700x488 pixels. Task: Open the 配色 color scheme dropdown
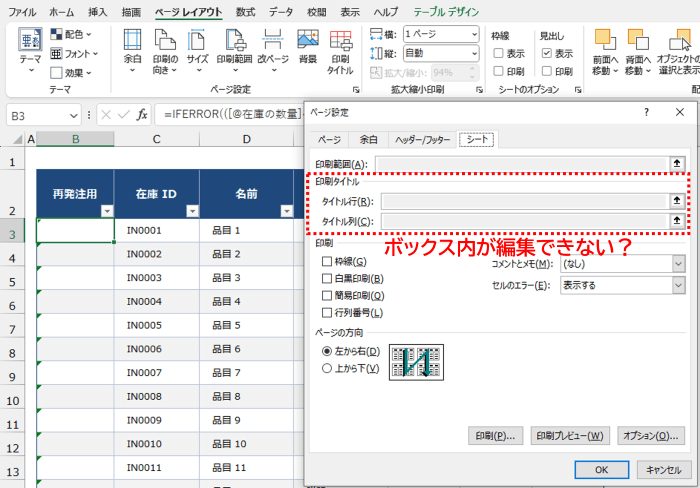(x=71, y=34)
